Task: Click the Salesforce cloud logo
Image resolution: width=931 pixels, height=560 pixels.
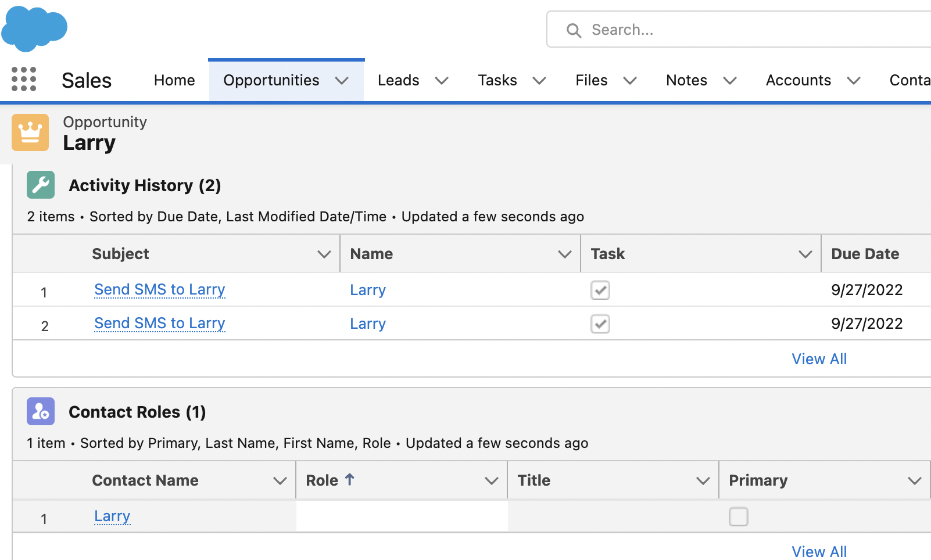Action: click(34, 28)
